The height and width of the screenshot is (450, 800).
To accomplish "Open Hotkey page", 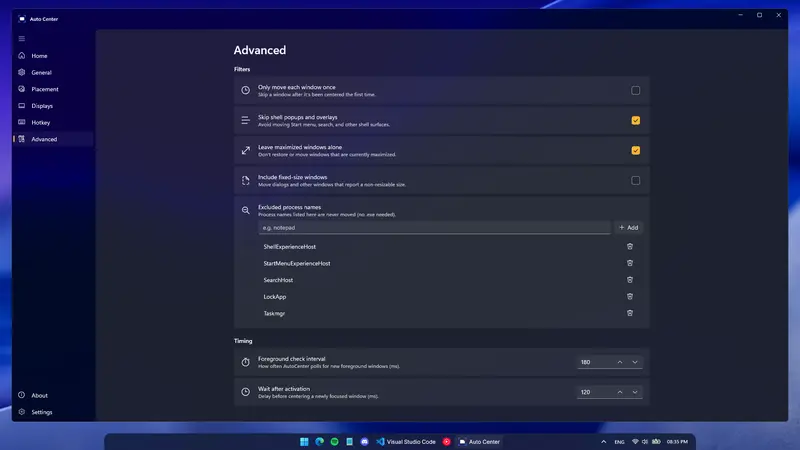I will point(53,122).
